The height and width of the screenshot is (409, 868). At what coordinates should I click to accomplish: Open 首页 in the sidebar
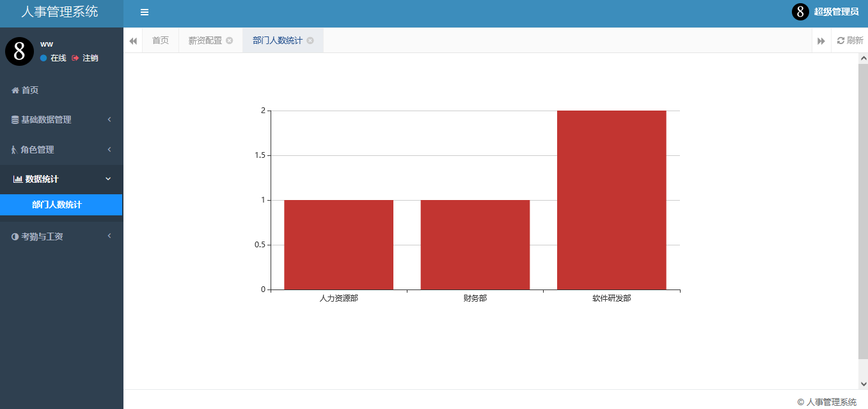tap(30, 90)
